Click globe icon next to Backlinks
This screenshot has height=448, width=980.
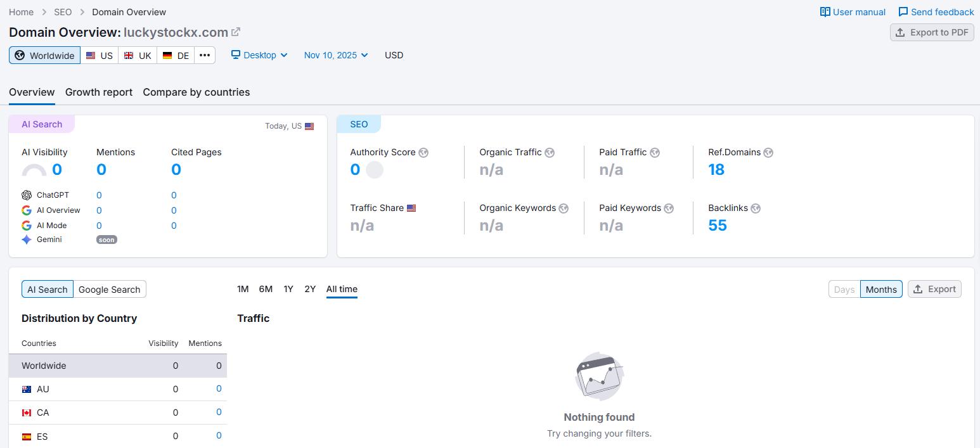pos(756,208)
